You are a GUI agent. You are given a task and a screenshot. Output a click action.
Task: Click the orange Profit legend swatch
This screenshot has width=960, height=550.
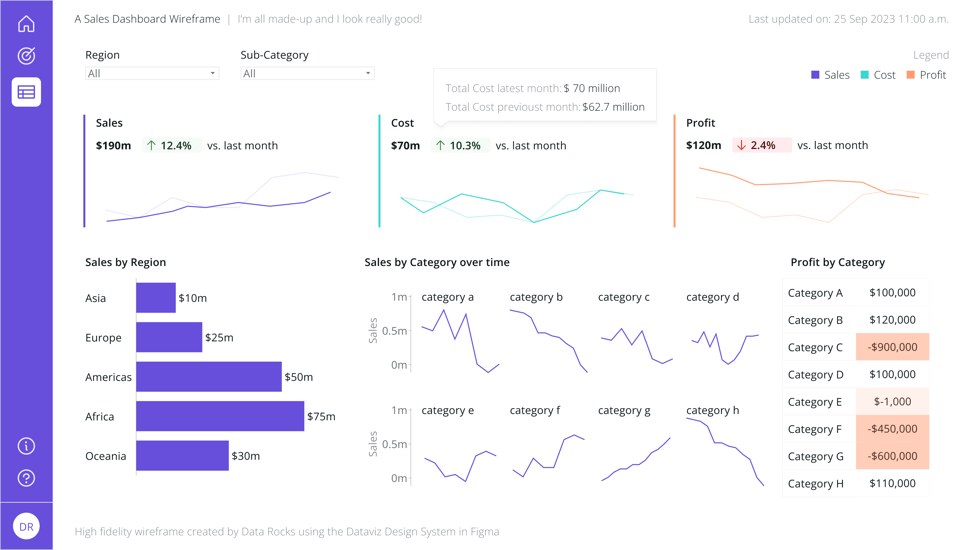point(910,75)
